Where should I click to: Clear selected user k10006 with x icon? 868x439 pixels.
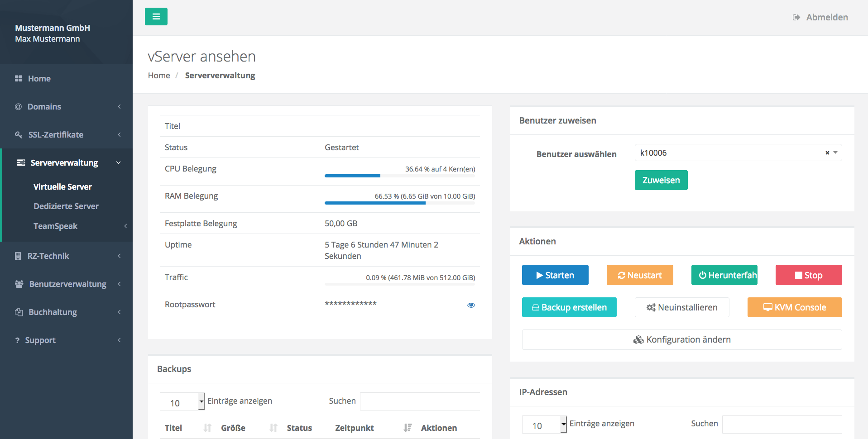[827, 153]
